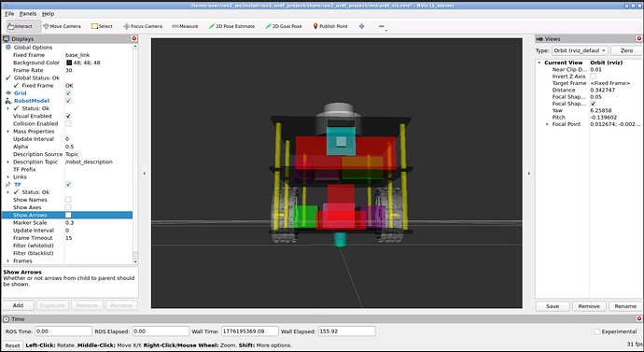Enable the Experimental checkbox
644x352 pixels.
(596, 331)
